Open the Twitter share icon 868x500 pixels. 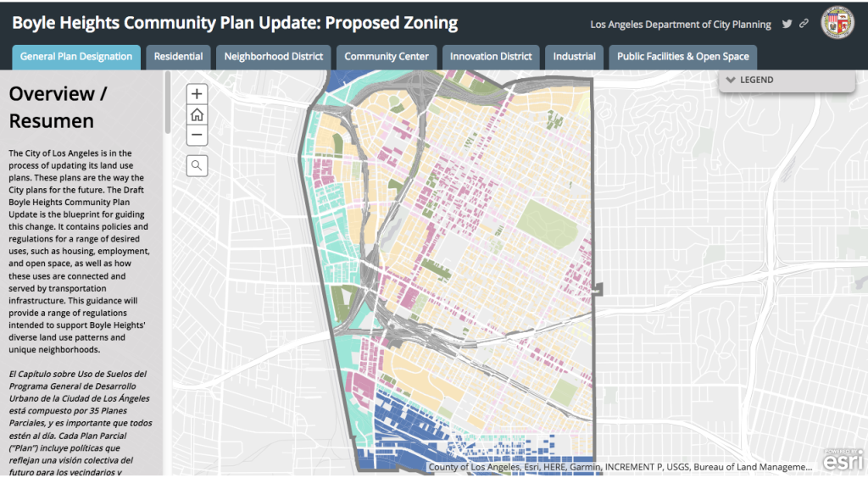pyautogui.click(x=787, y=24)
